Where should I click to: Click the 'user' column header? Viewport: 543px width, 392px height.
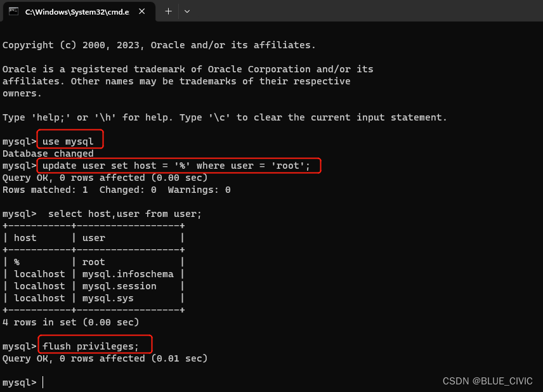[93, 238]
